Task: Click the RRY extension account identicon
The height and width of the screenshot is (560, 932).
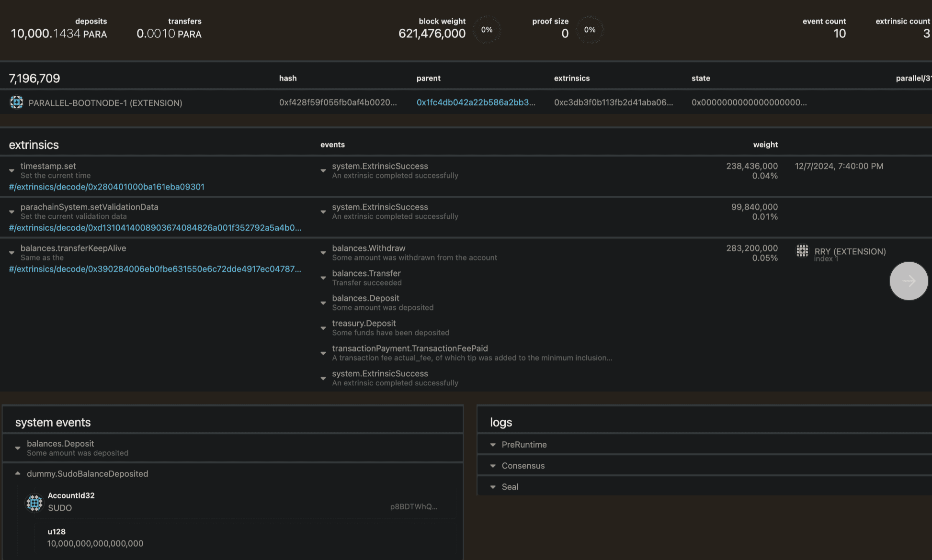Action: click(x=802, y=251)
